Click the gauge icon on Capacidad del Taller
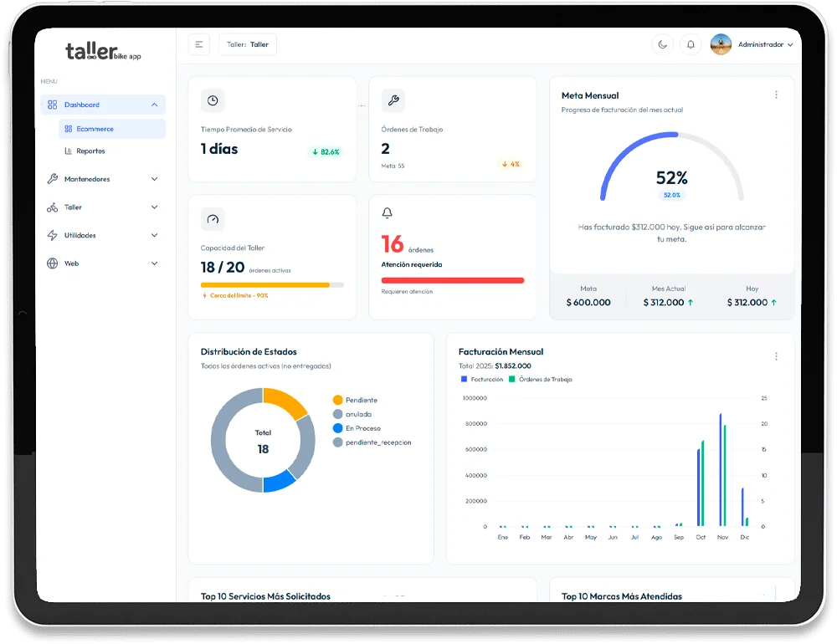The height and width of the screenshot is (644, 837). click(x=213, y=219)
